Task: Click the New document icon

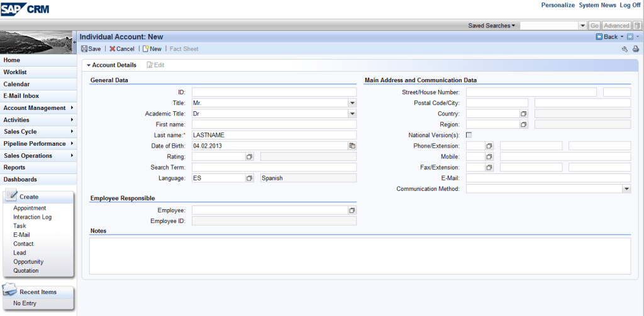Action: pos(146,49)
